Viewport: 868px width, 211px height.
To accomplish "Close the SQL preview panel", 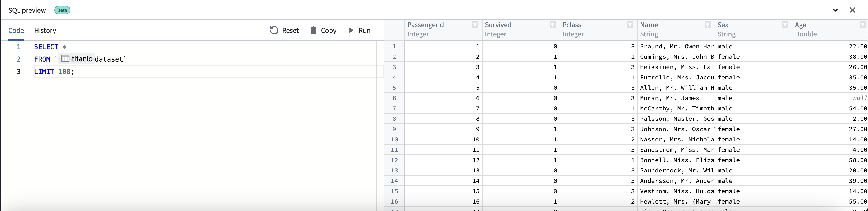I will pos(852,10).
